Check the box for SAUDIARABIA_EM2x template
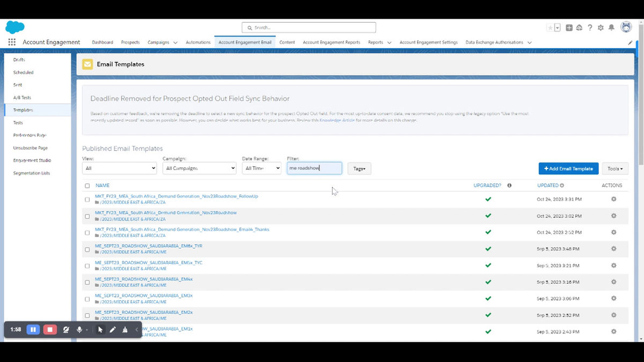This screenshot has height=362, width=644. (x=87, y=315)
